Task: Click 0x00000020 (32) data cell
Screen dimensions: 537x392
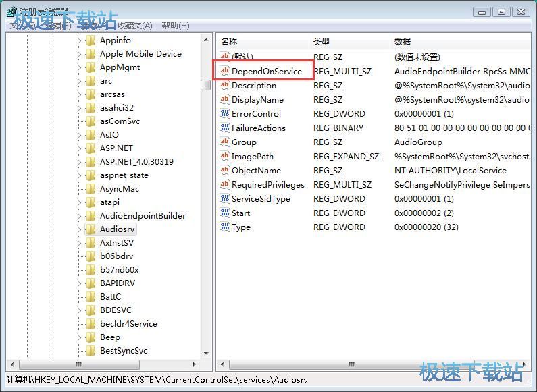Action: tap(426, 227)
